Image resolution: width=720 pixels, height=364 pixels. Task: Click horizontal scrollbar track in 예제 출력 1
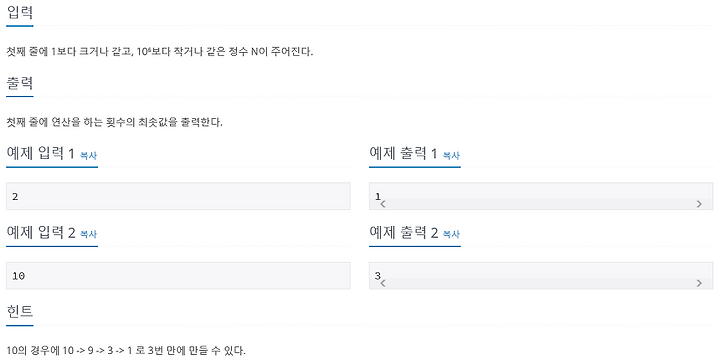(x=541, y=204)
